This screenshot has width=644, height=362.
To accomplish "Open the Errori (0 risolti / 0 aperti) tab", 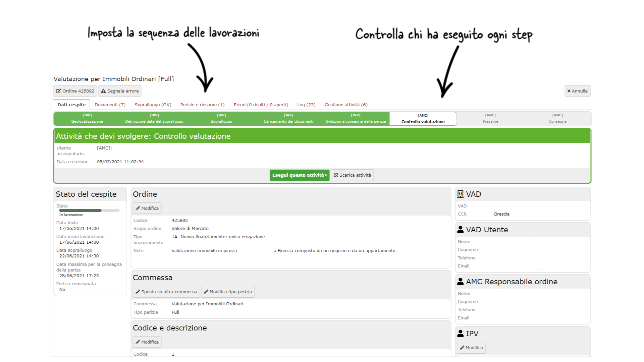I will 261,105.
